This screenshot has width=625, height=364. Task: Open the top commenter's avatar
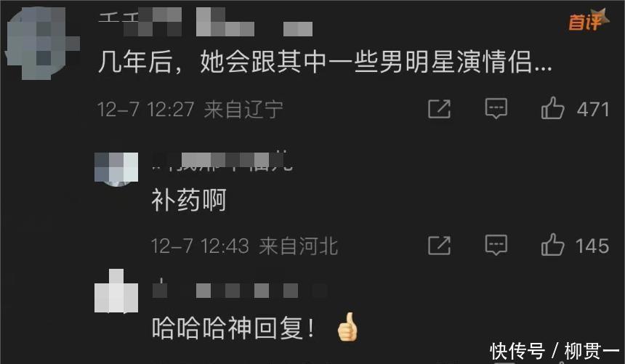[42, 43]
